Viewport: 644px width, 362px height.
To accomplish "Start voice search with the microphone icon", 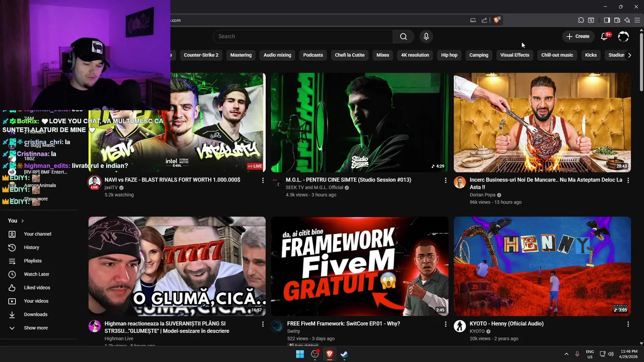I will coord(426,36).
